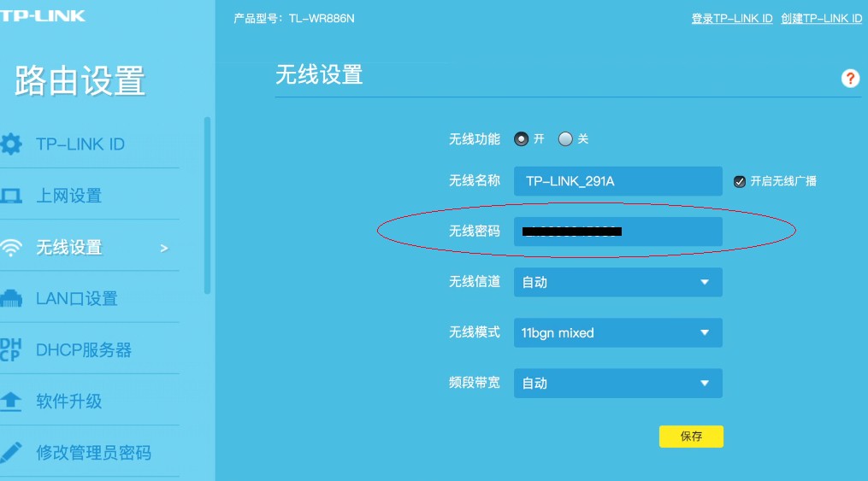Click the sidebar vertical scrollbar
The width and height of the screenshot is (868, 481).
[207, 205]
